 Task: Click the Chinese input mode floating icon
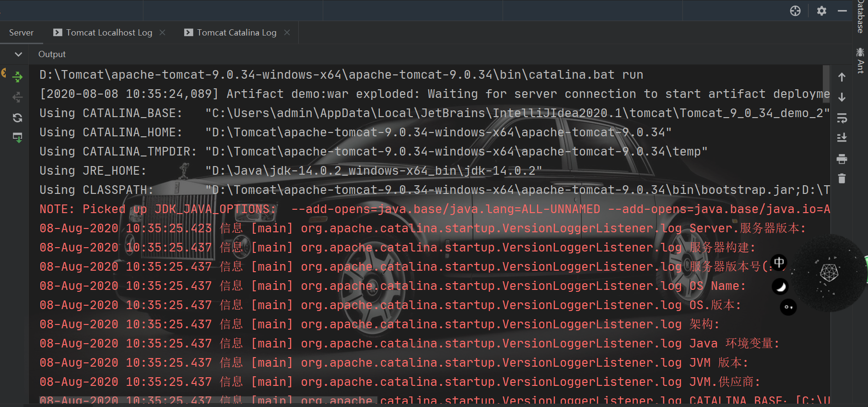tap(779, 262)
